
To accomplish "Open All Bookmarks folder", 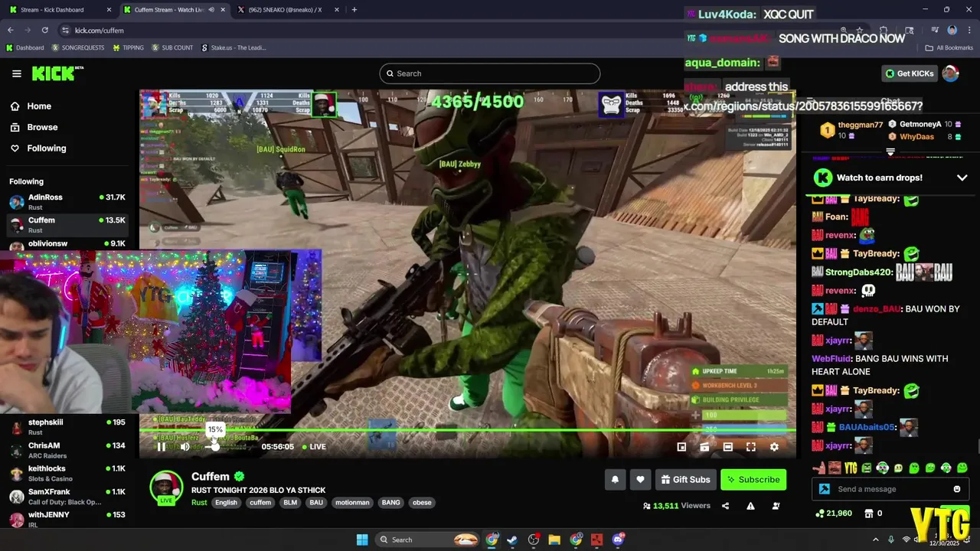I will coord(949,47).
